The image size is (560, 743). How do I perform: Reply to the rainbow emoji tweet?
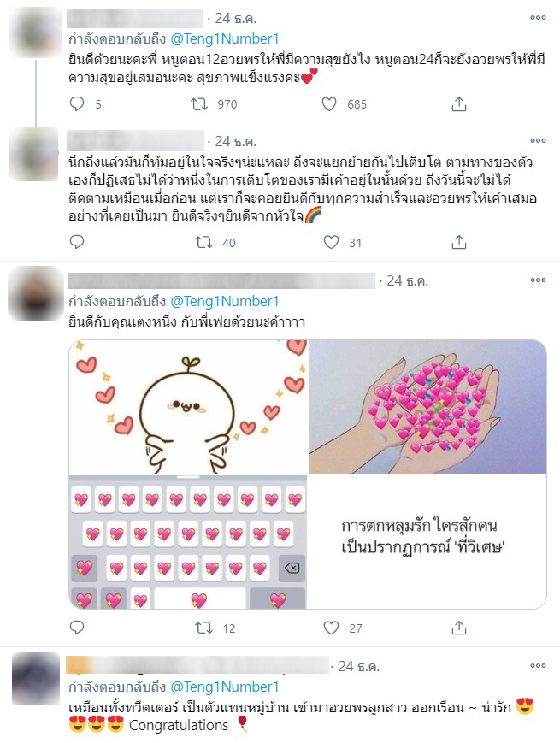click(77, 242)
